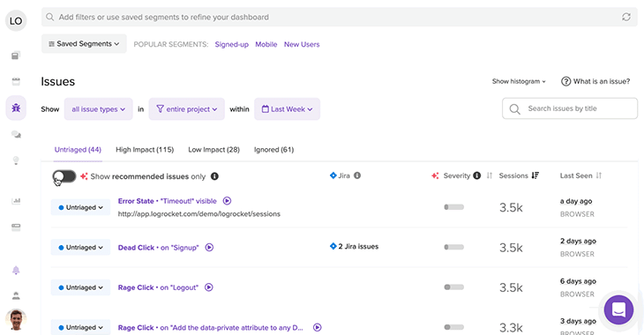
Task: Open the entire project filter dropdown
Action: (x=187, y=108)
